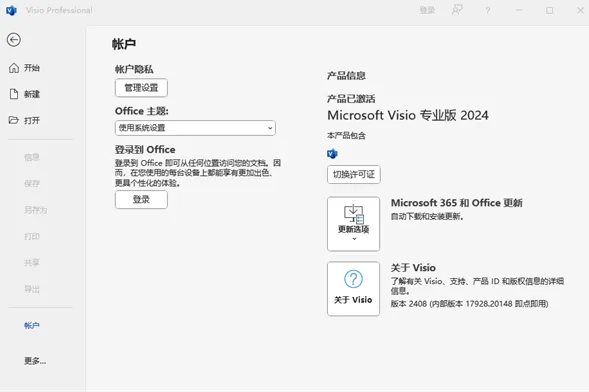Go back using the circular arrow icon
589x392 pixels.
14,40
